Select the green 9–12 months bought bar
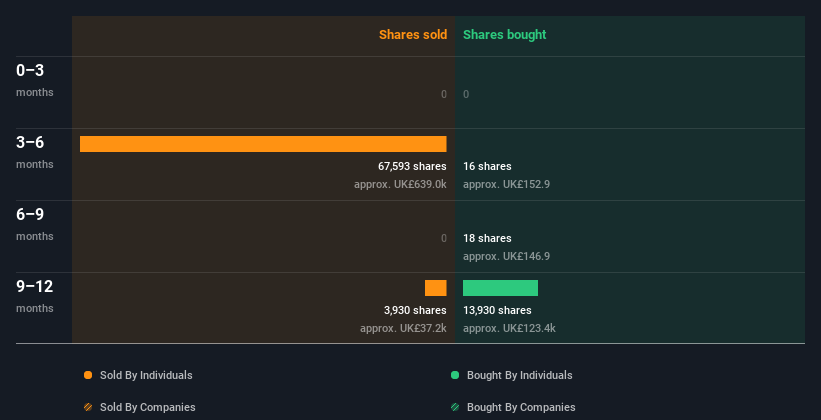The width and height of the screenshot is (821, 420). (x=501, y=288)
